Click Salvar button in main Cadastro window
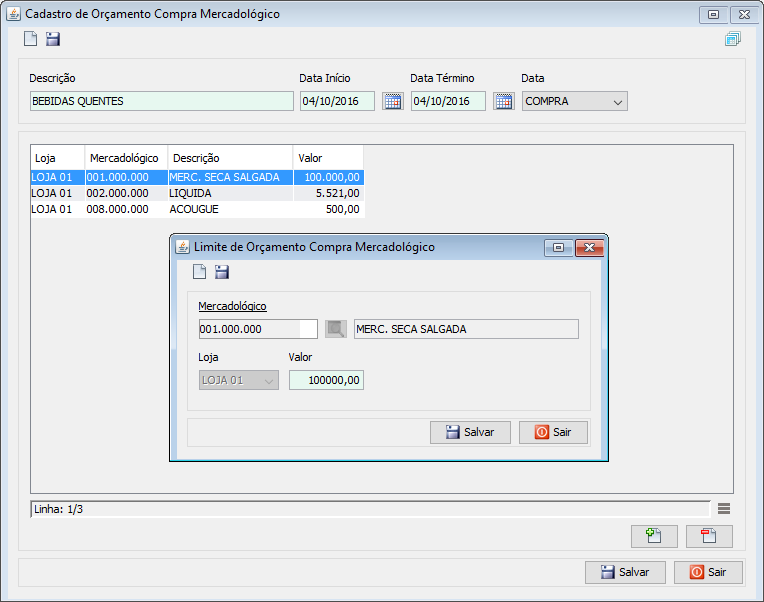Viewport: 764px width, 602px height. pyautogui.click(x=625, y=572)
